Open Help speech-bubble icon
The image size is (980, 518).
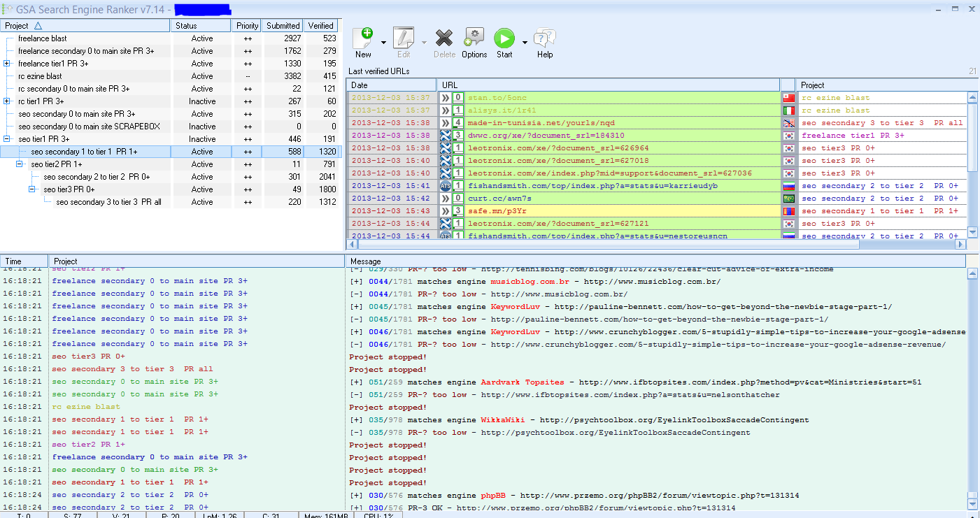[x=544, y=38]
